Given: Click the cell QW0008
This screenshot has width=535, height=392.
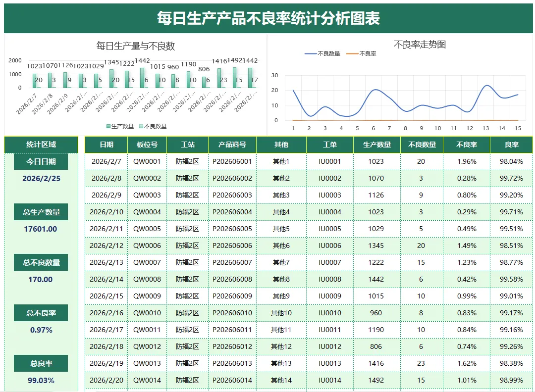Looking at the screenshot, I should pos(147,279).
